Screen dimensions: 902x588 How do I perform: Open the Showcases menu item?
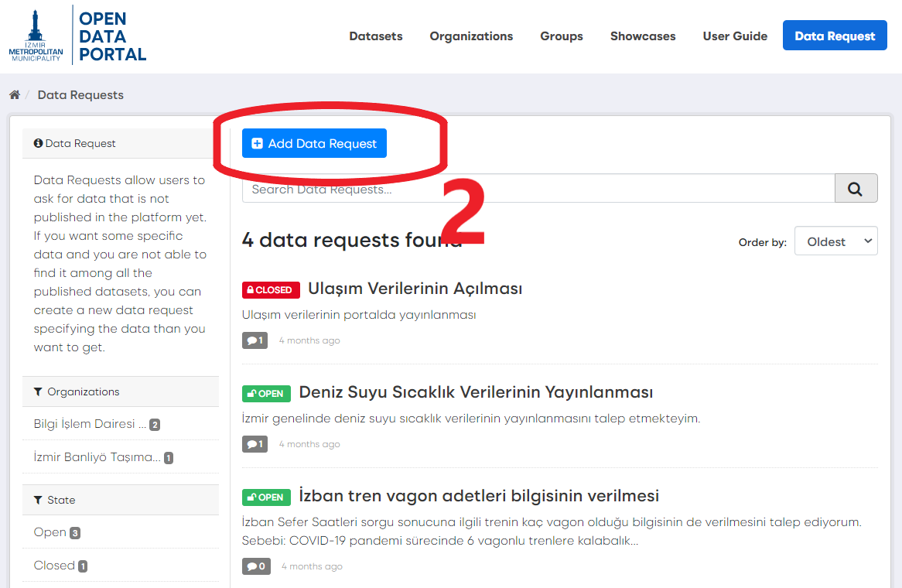tap(642, 36)
